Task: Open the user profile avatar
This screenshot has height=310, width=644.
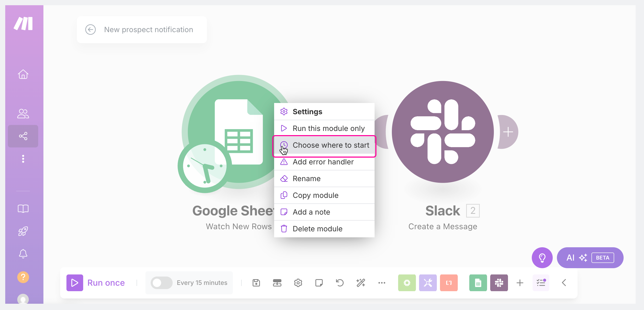Action: 23,299
